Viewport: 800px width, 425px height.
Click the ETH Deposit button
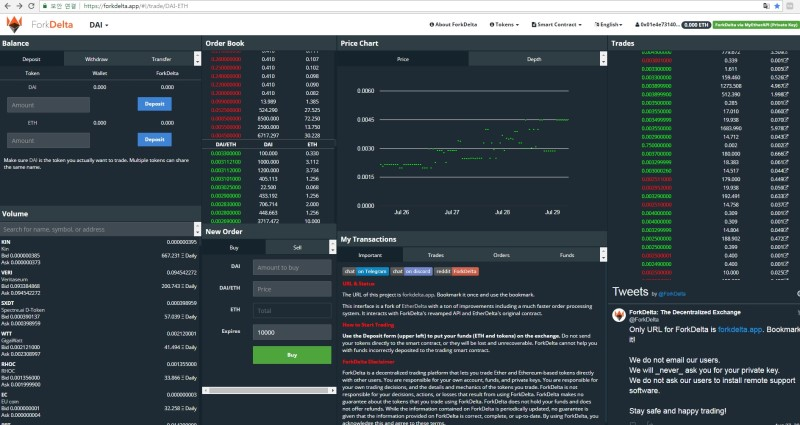(155, 139)
